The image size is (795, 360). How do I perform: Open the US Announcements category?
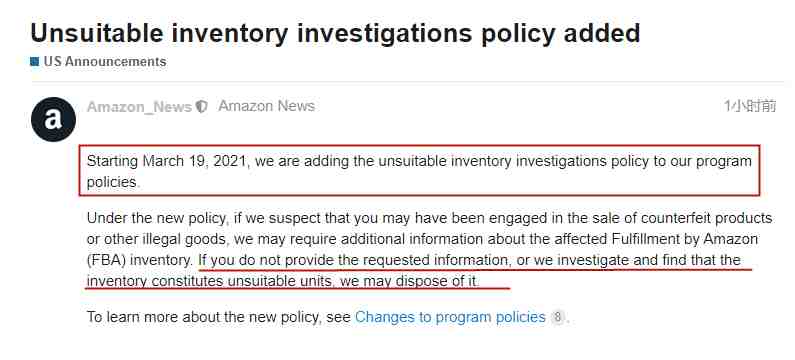tap(105, 62)
